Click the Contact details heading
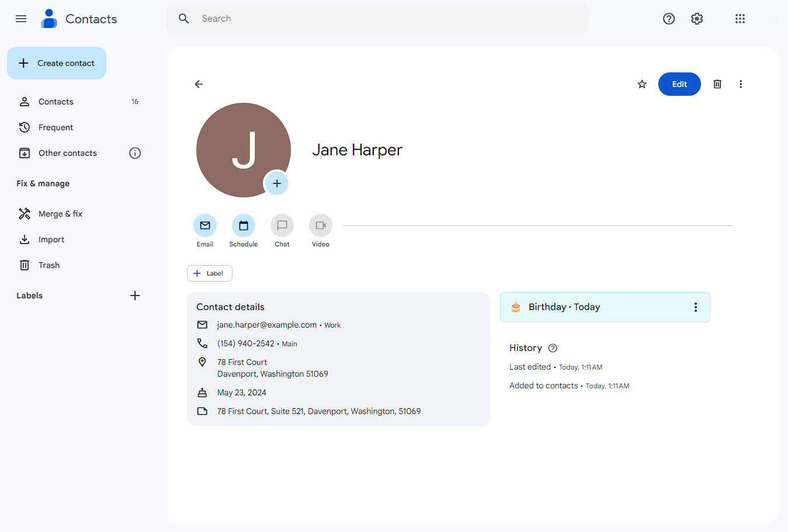This screenshot has width=788, height=532. point(230,307)
